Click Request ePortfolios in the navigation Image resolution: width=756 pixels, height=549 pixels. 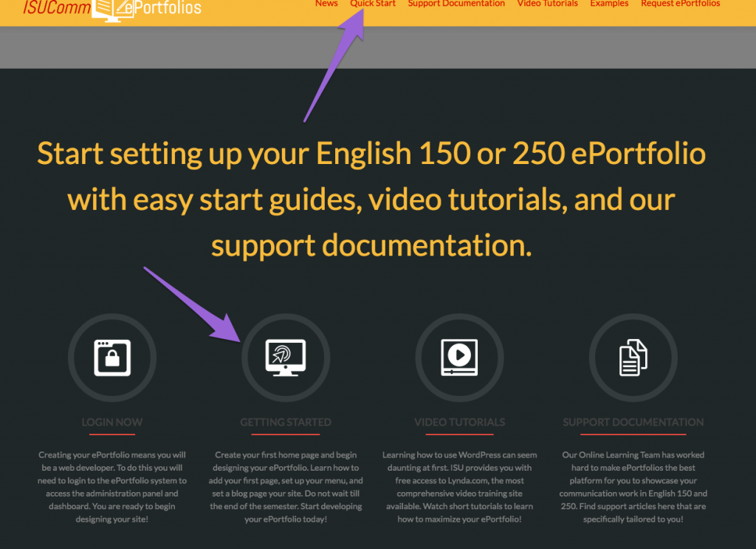pos(680,4)
